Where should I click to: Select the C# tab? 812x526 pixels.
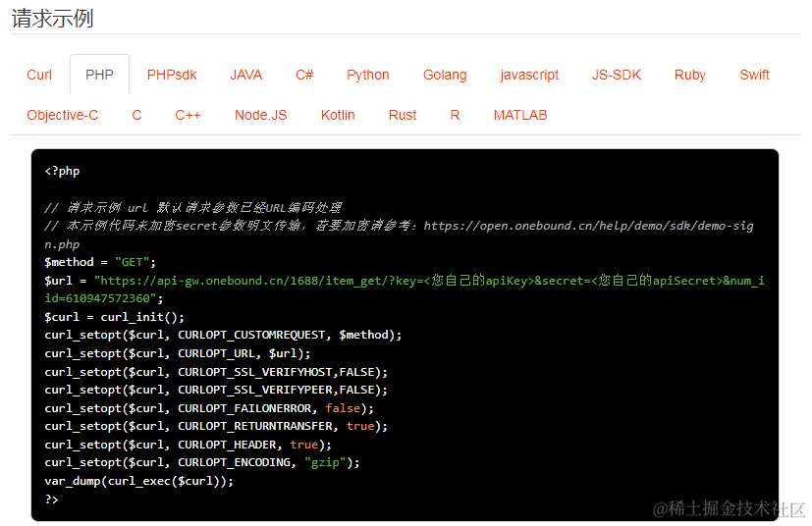pyautogui.click(x=304, y=75)
